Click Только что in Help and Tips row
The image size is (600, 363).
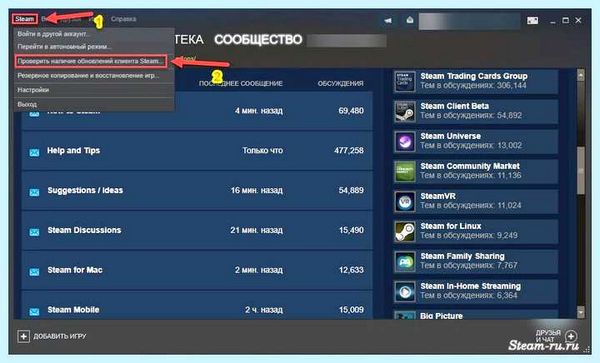click(x=262, y=150)
